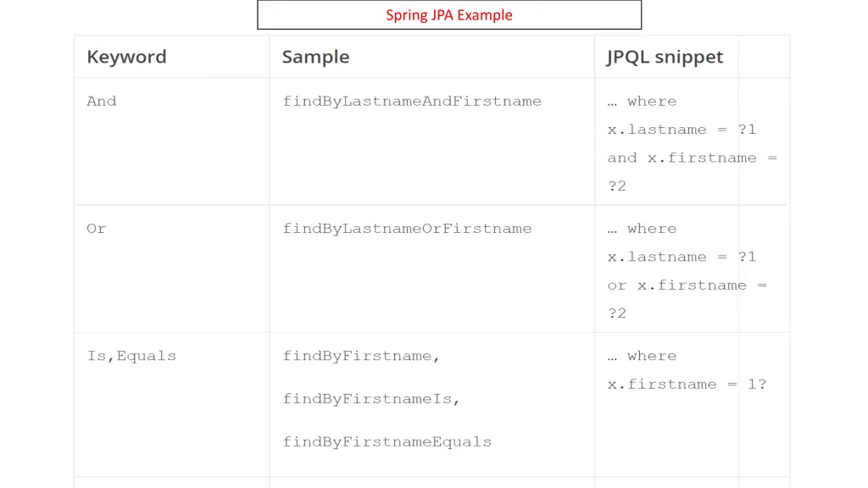The width and height of the screenshot is (868, 488).
Task: Click "… where" in the Or row
Action: [x=642, y=229]
